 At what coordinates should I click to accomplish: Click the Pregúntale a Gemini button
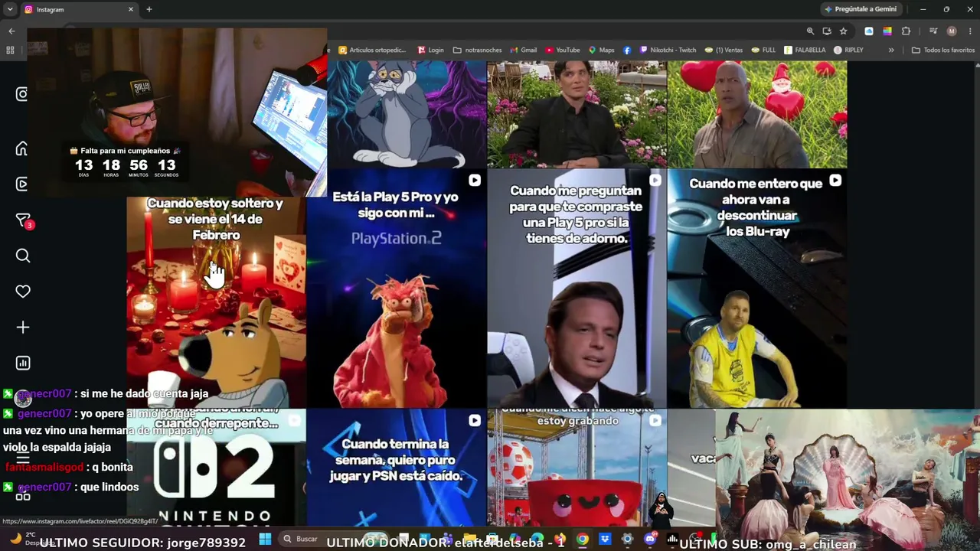point(860,9)
